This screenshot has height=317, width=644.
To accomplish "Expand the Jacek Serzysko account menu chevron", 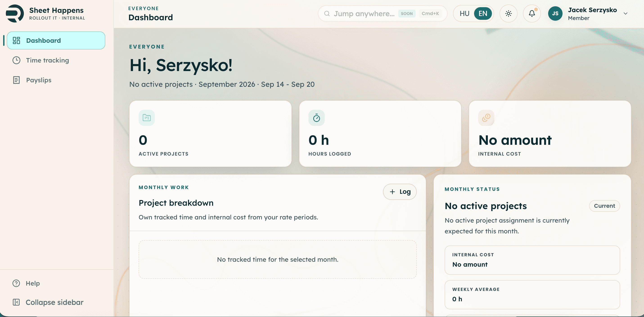I will click(626, 13).
